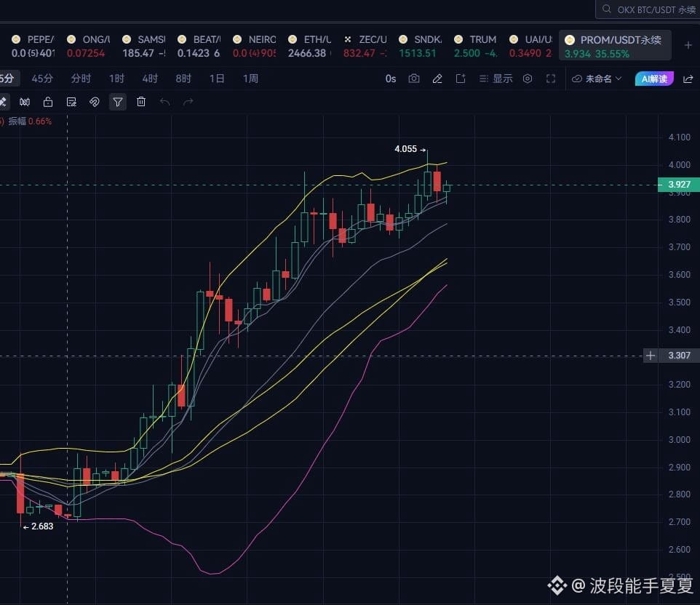Image resolution: width=700 pixels, height=605 pixels.
Task: Switch to the BEAT ticker tab
Action: coord(199,46)
